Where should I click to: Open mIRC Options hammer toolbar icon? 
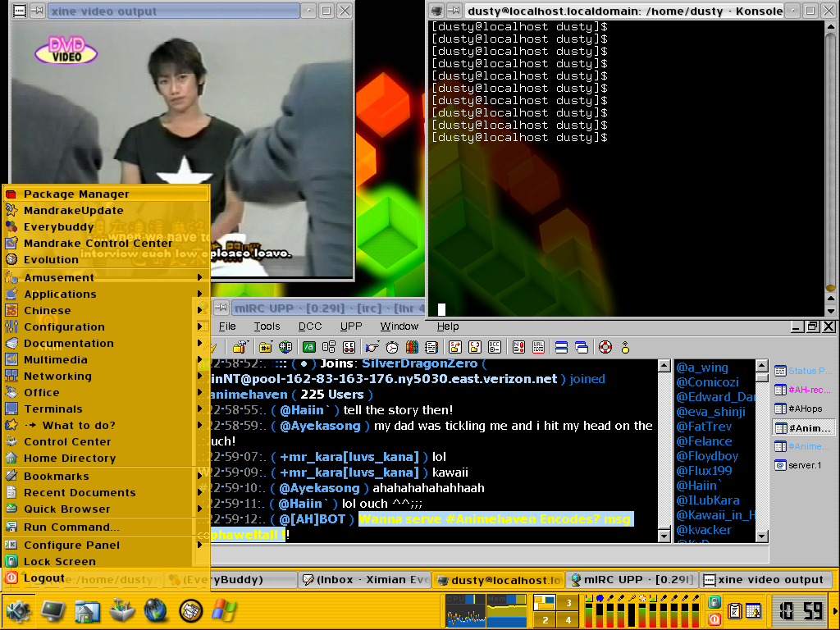point(239,347)
